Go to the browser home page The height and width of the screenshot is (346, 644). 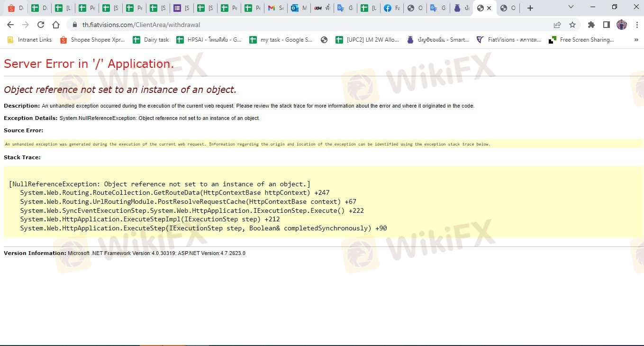point(56,25)
